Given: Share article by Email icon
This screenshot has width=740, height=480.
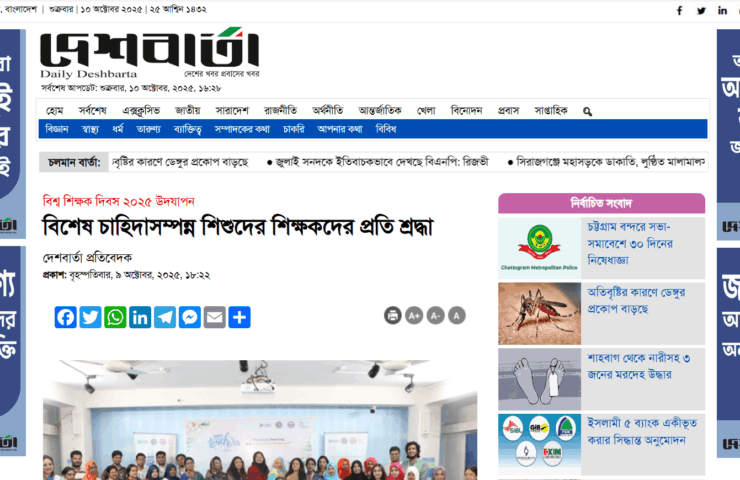Looking at the screenshot, I should [x=215, y=317].
